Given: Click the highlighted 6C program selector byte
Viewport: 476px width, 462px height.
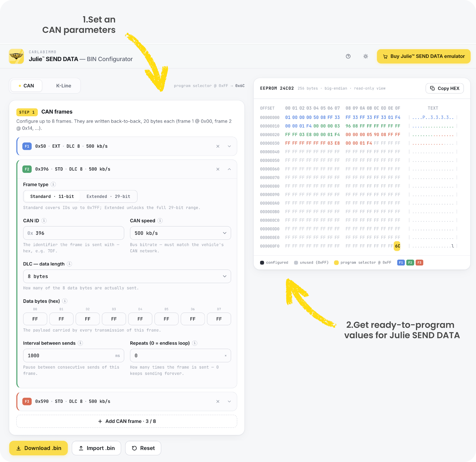Looking at the screenshot, I should (x=397, y=246).
